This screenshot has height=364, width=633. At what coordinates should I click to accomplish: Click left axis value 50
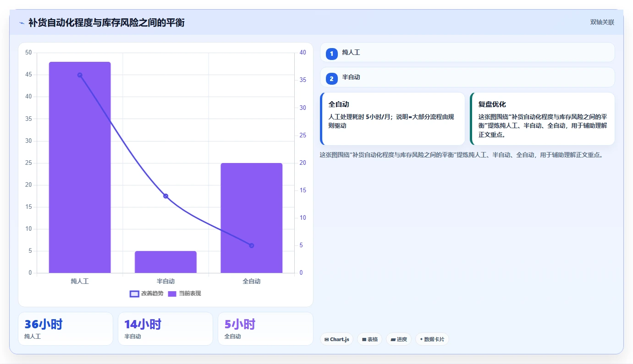(28, 53)
